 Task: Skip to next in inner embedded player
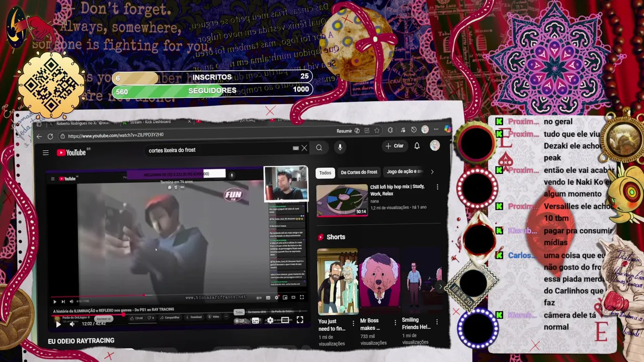tap(63, 302)
